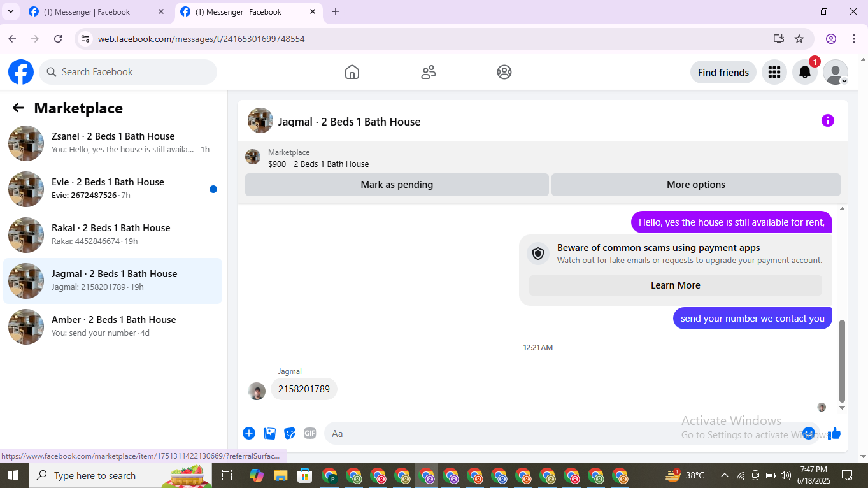The height and width of the screenshot is (488, 868).
Task: Open listing title in chat header
Action: click(x=349, y=122)
